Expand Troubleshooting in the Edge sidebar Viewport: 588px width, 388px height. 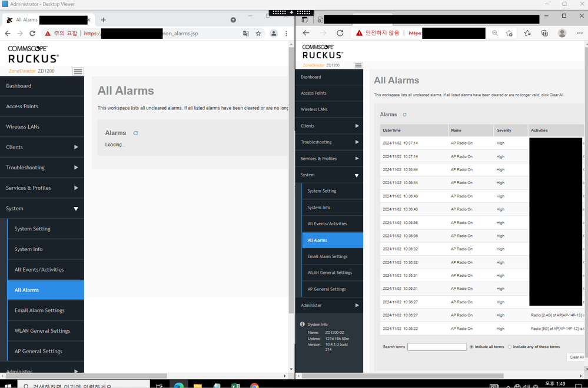coord(329,142)
